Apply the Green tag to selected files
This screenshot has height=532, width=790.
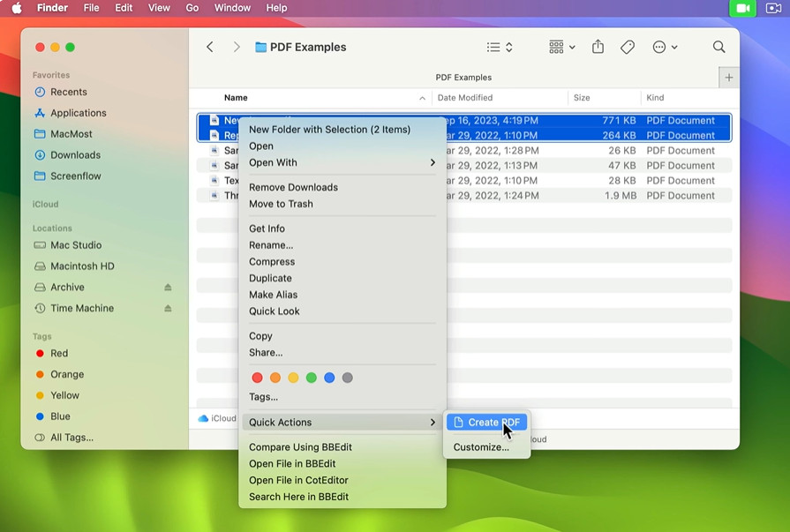(312, 377)
